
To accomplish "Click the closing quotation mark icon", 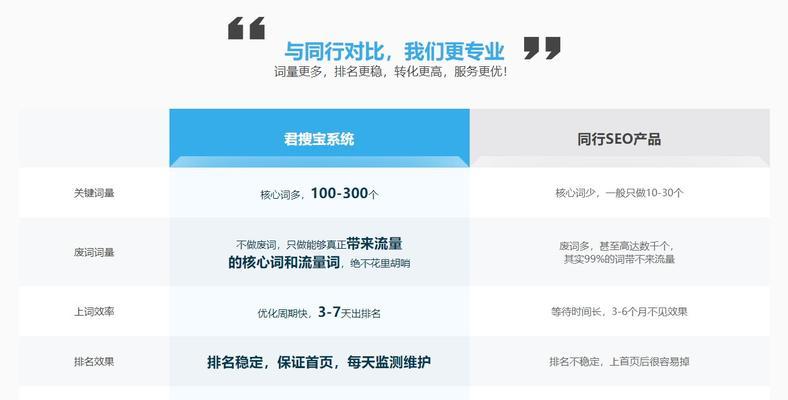I will coord(542,48).
